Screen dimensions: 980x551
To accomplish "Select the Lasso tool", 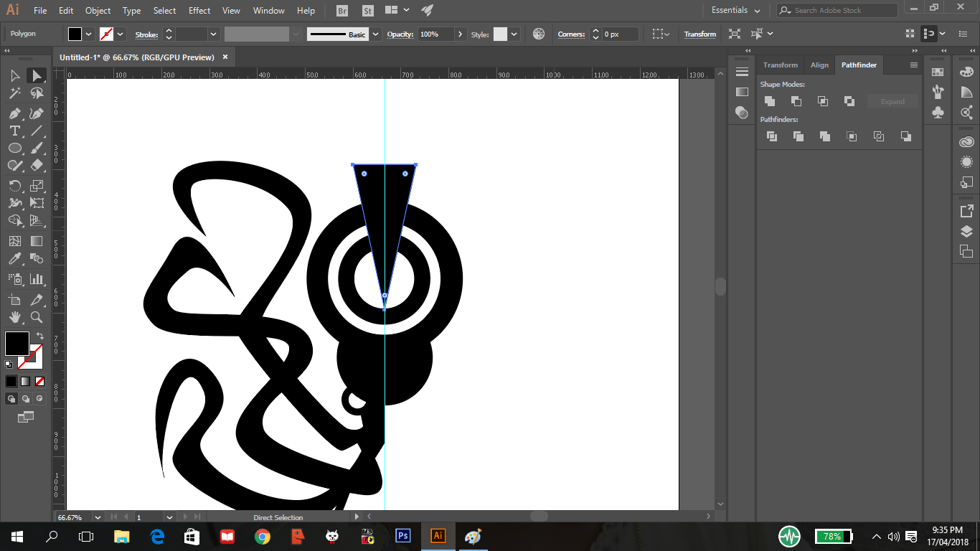I will (37, 93).
